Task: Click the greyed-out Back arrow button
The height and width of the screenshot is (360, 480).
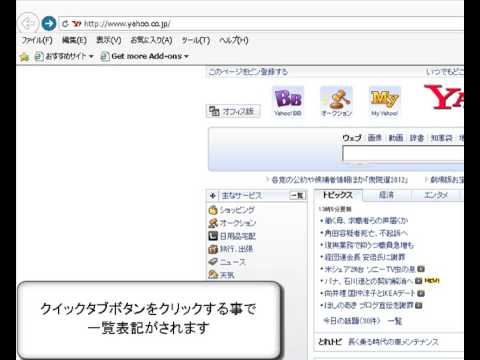Action: coord(28,24)
